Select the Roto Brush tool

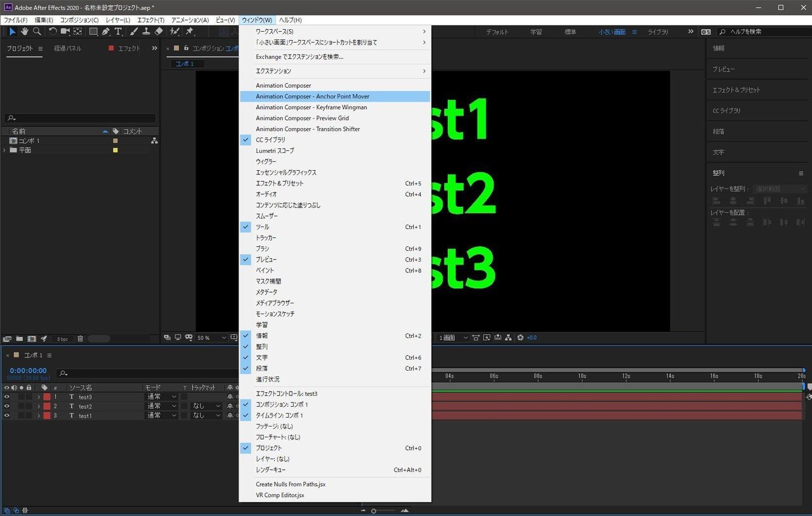click(174, 31)
